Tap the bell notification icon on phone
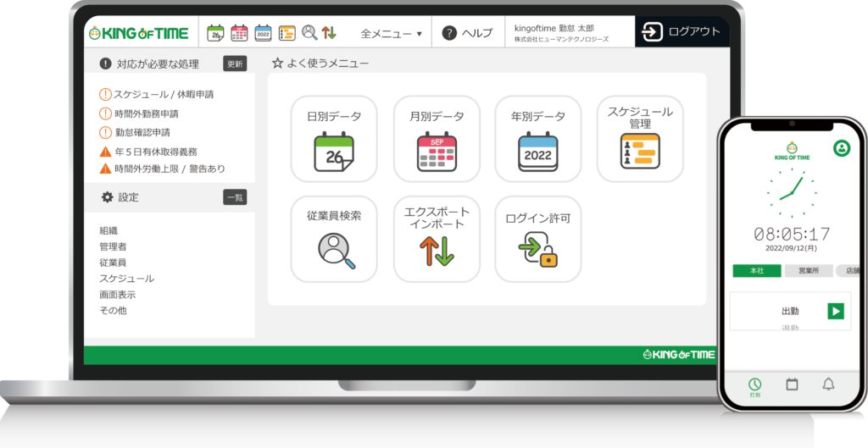 point(828,384)
